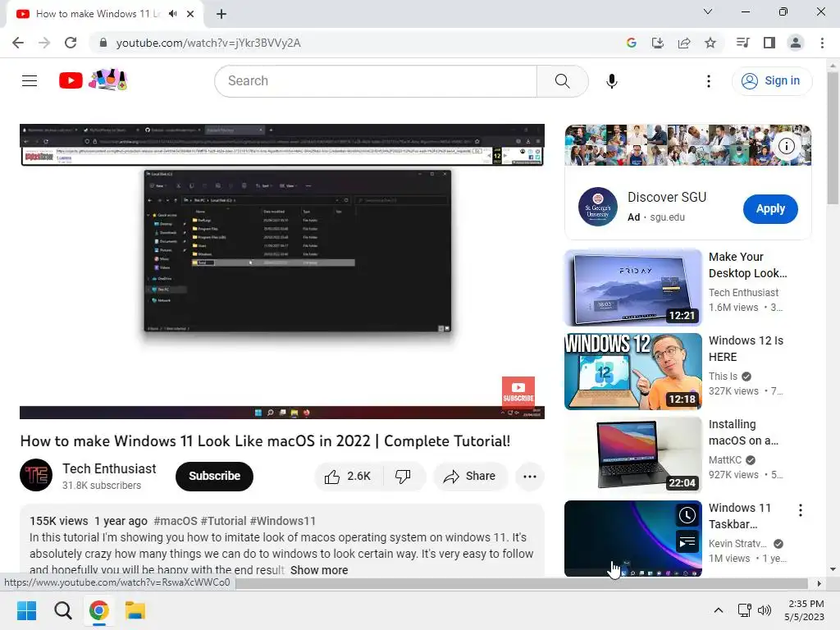The image size is (840, 630).
Task: Open ad info icon on SGU banner
Action: 786,146
